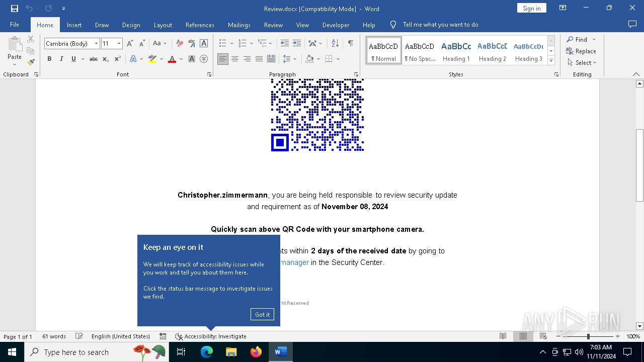Apply the Heading 1 style

tap(456, 51)
